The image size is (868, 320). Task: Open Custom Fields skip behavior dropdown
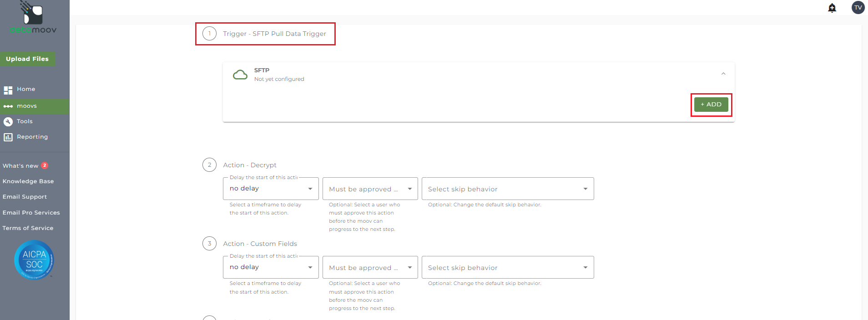[508, 267]
